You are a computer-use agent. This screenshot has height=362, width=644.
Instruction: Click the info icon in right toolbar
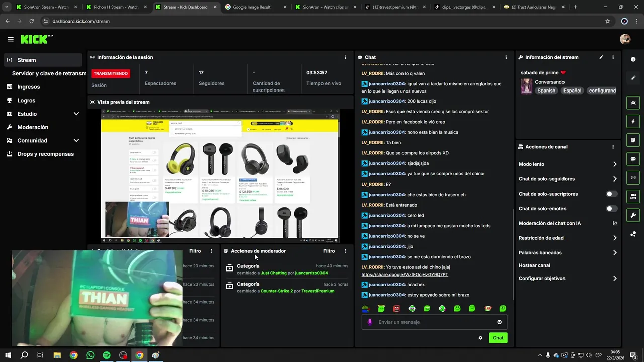pyautogui.click(x=633, y=59)
